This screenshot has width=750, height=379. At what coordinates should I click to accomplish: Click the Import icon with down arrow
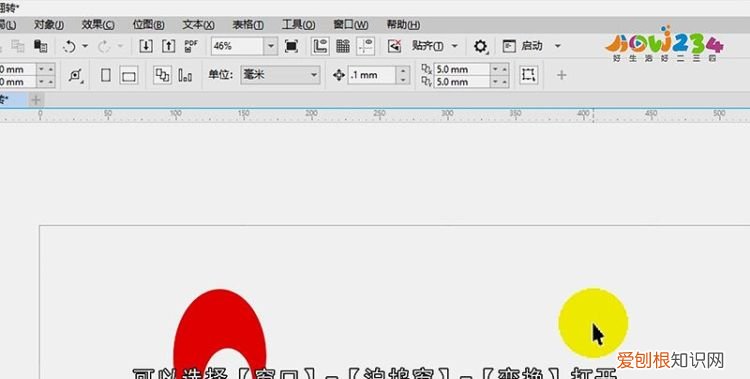pos(145,46)
